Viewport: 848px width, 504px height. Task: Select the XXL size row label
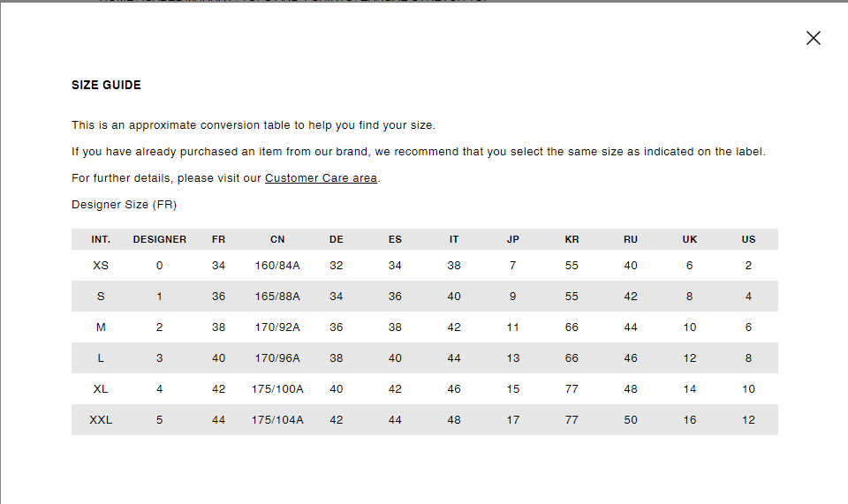point(101,420)
